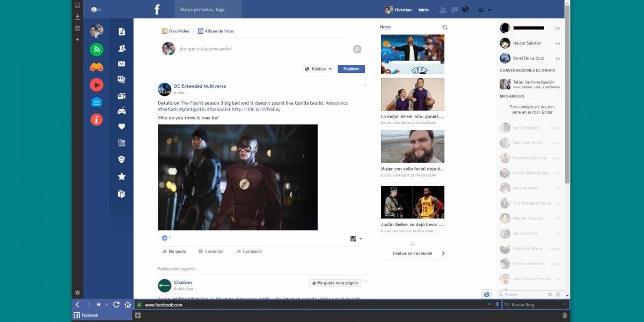This screenshot has height=322, width=644.
Task: Open friend requests icon in header
Action: coord(443,10)
